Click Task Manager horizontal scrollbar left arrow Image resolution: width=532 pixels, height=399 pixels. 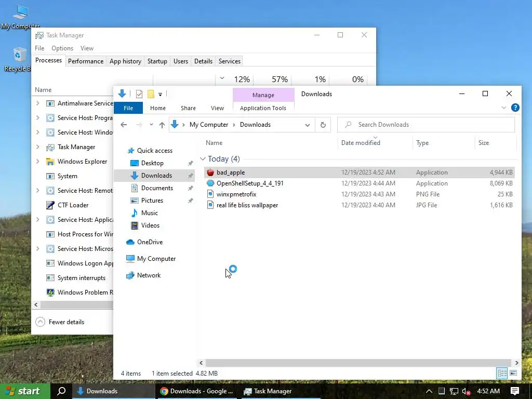click(x=36, y=304)
